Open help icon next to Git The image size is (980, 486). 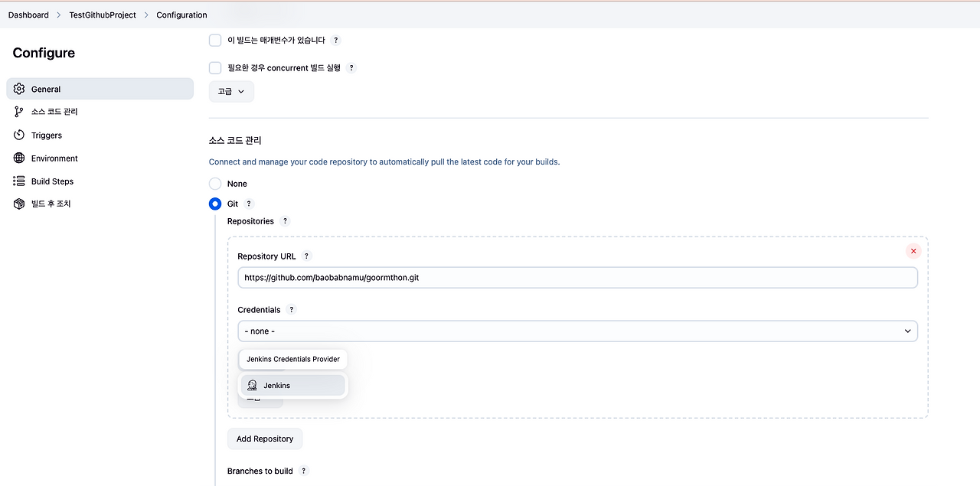pos(249,204)
